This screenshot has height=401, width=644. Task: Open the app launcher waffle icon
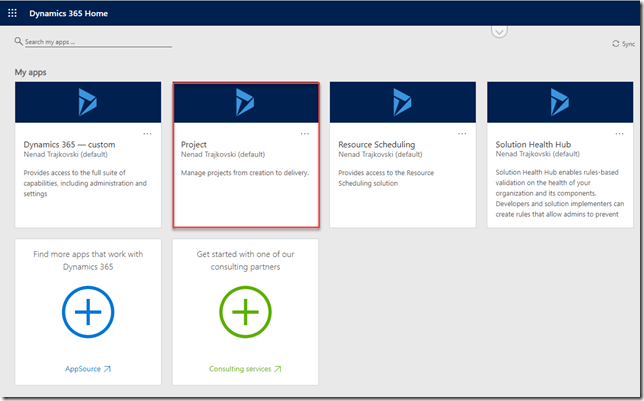(12, 14)
